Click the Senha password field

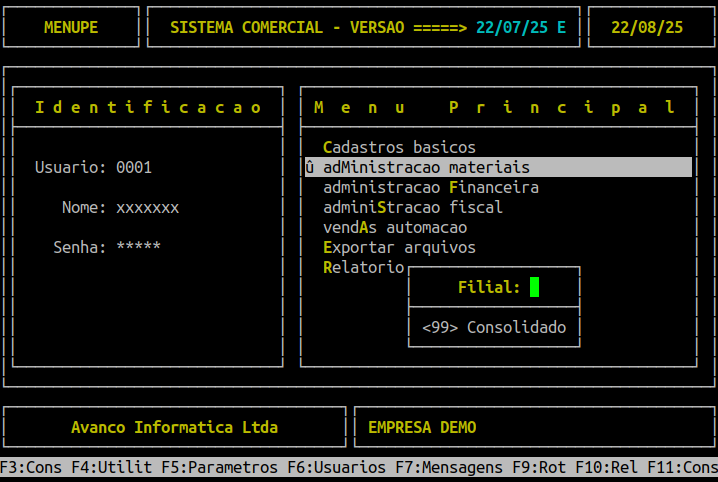point(138,247)
